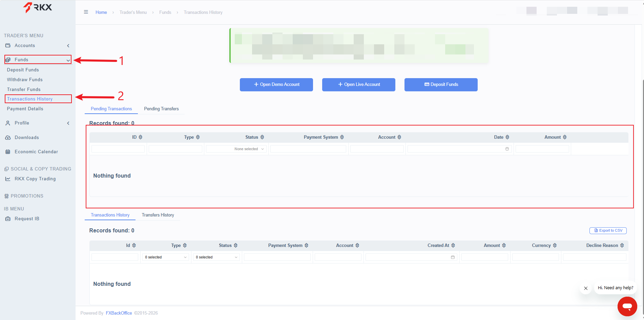This screenshot has width=644, height=320.
Task: Sort pending table by ID arrows
Action: pyautogui.click(x=141, y=137)
